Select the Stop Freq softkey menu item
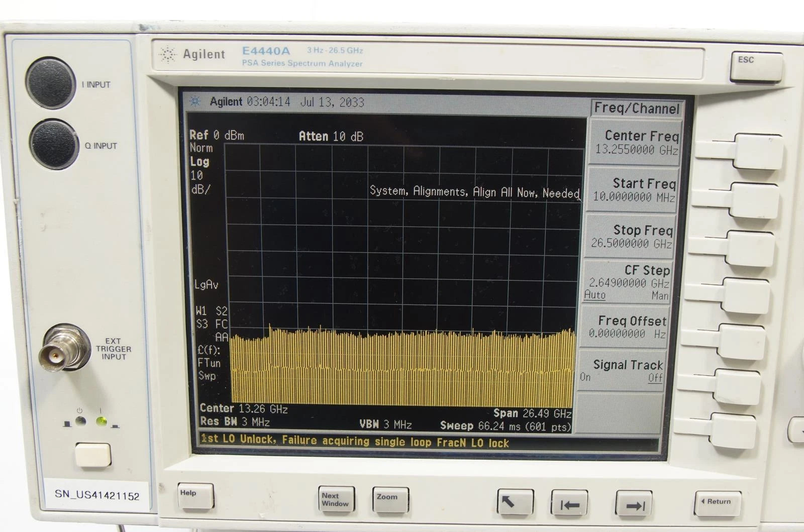This screenshot has height=532, width=804. coord(630,237)
